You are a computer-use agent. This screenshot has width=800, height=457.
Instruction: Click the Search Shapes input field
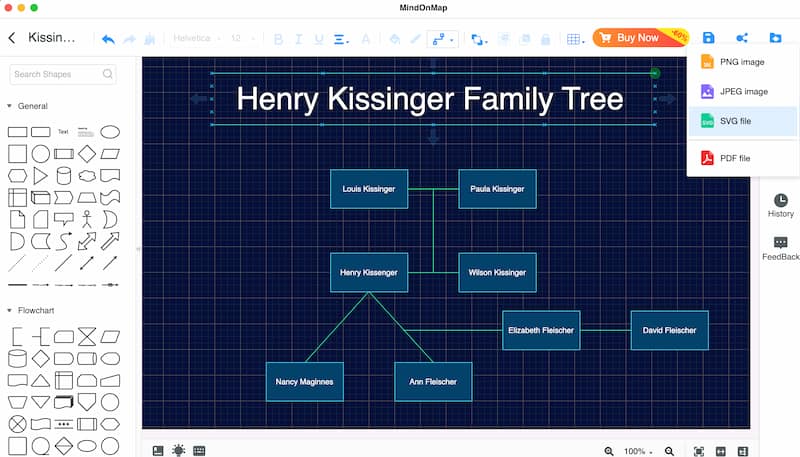click(x=62, y=74)
